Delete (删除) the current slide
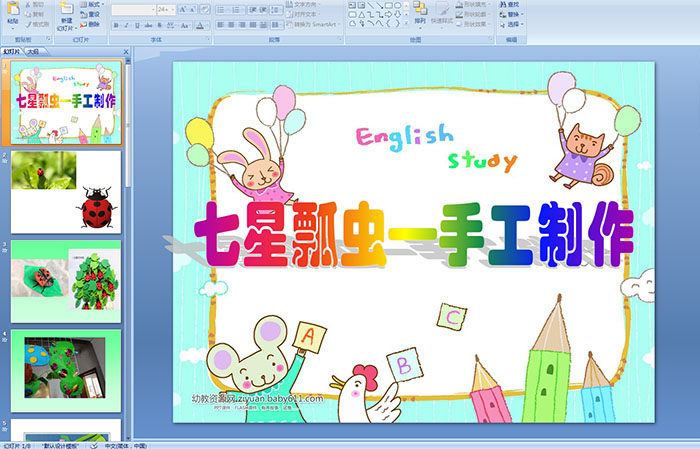Viewport: 700px width, 449px height. pyautogui.click(x=90, y=24)
